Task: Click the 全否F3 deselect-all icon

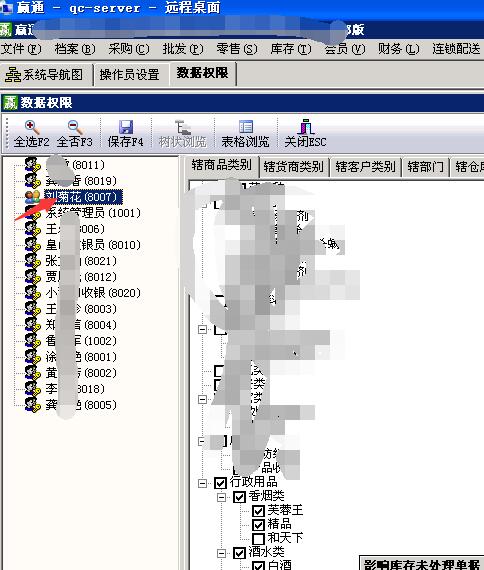Action: 75,127
